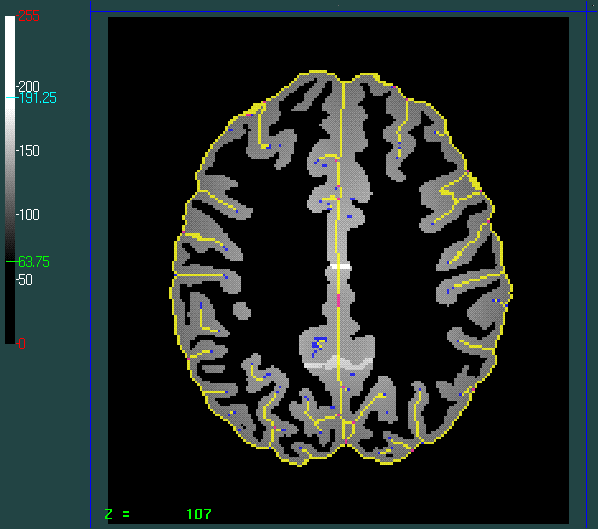
Task: Click the gray gradient middle of color bar
Action: 10,179
